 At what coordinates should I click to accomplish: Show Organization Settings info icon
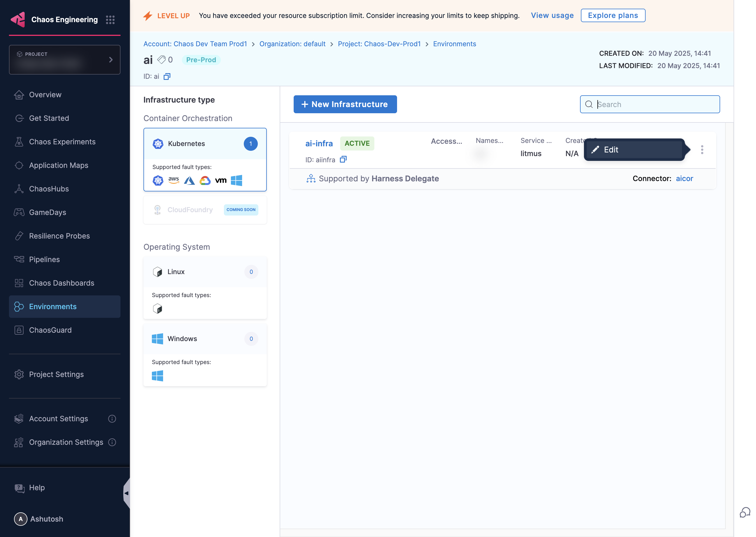click(112, 442)
